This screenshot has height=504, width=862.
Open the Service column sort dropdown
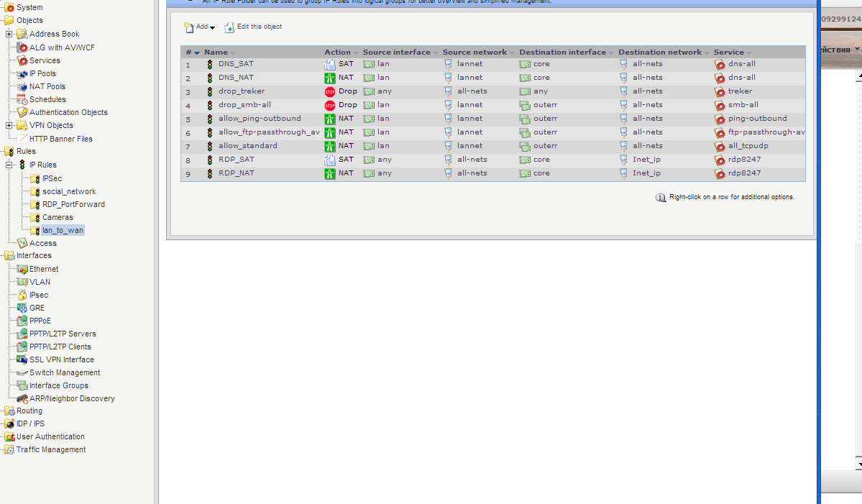point(748,52)
